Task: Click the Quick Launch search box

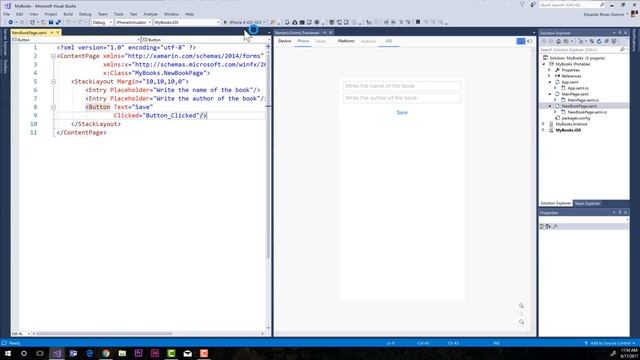Action: (571, 5)
